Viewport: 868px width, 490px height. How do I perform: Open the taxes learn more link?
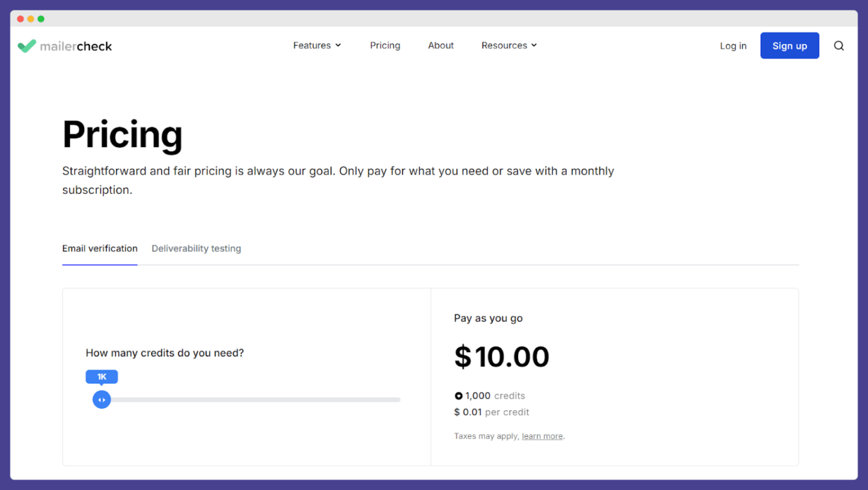[542, 436]
